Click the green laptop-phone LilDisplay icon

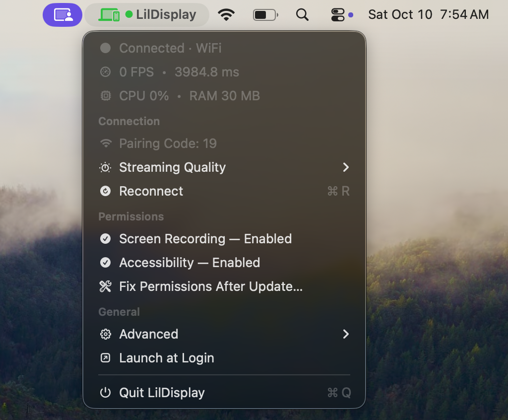click(x=109, y=15)
